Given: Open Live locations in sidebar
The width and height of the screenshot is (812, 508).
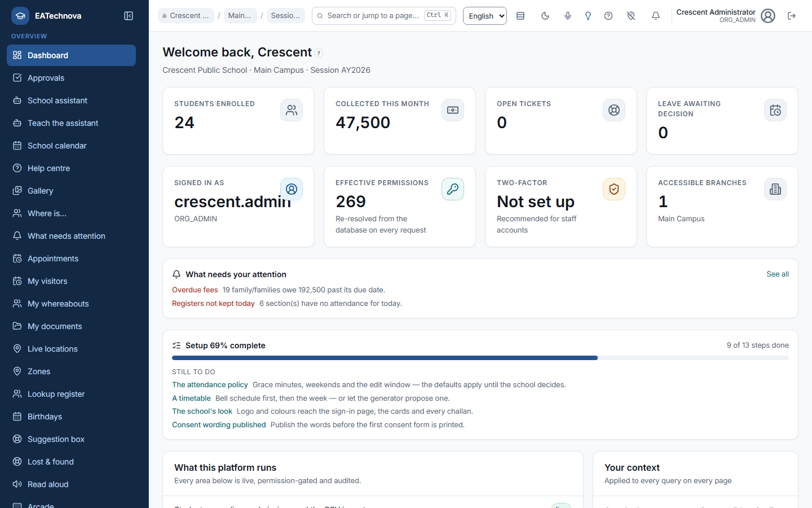Looking at the screenshot, I should (x=71, y=349).
